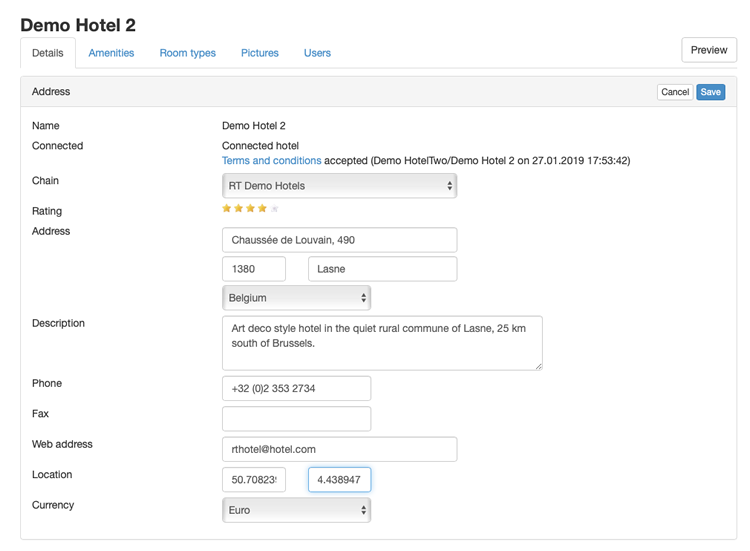Switch to the Amenities tab

111,53
